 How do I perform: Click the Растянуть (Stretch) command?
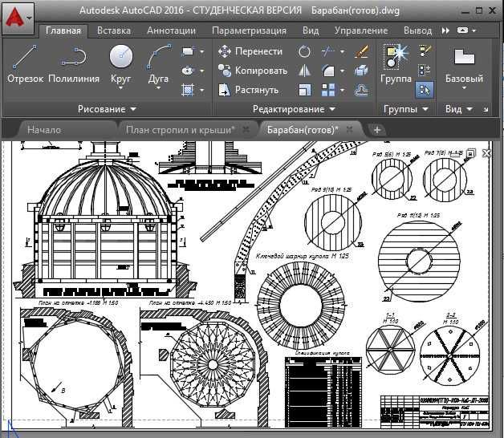point(250,90)
